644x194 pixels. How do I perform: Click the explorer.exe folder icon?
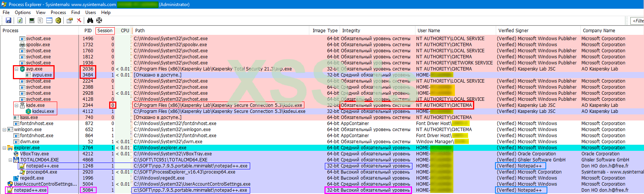pos(10,148)
